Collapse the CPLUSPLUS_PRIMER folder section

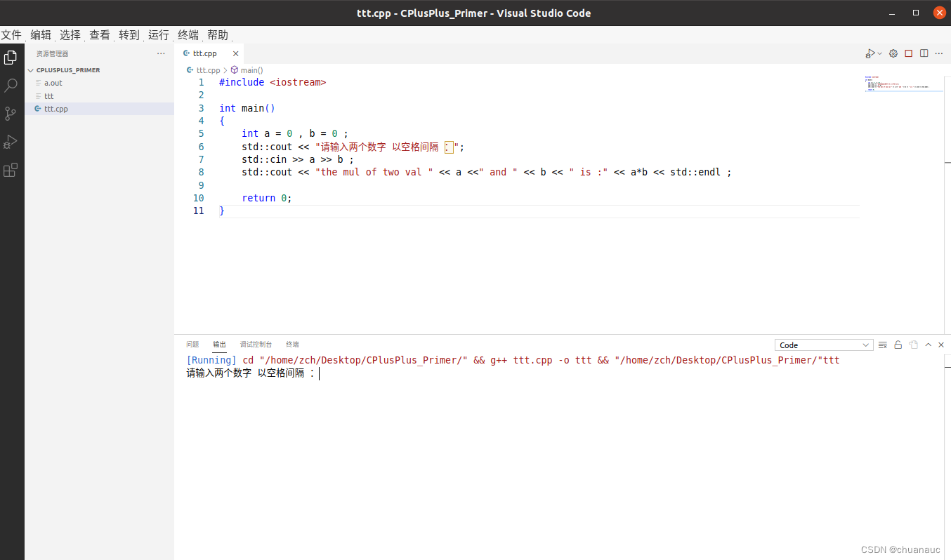click(99, 70)
